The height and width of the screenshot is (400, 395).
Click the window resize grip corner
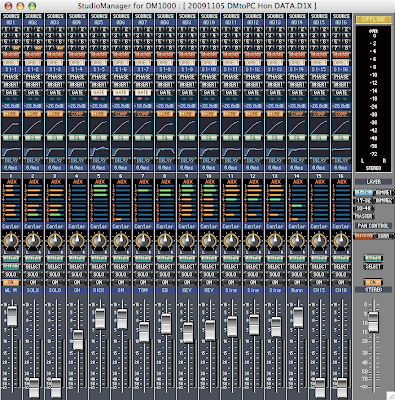390,395
